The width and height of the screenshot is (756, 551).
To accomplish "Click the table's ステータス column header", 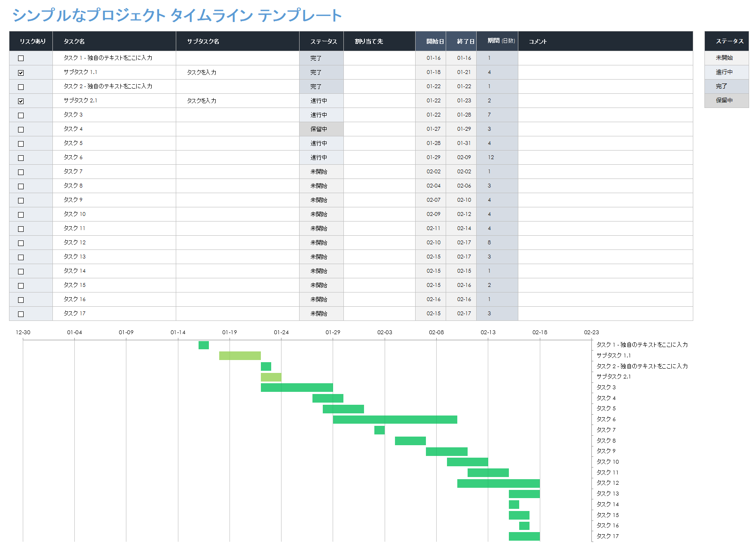I will tap(321, 41).
